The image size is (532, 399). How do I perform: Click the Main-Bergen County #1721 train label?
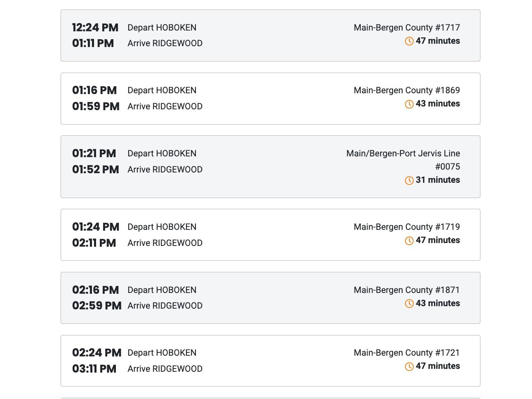(407, 353)
